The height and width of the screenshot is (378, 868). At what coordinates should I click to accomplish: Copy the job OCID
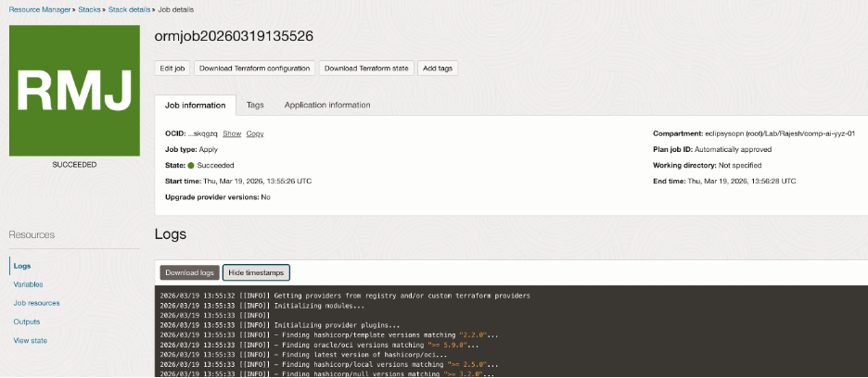[x=255, y=133]
